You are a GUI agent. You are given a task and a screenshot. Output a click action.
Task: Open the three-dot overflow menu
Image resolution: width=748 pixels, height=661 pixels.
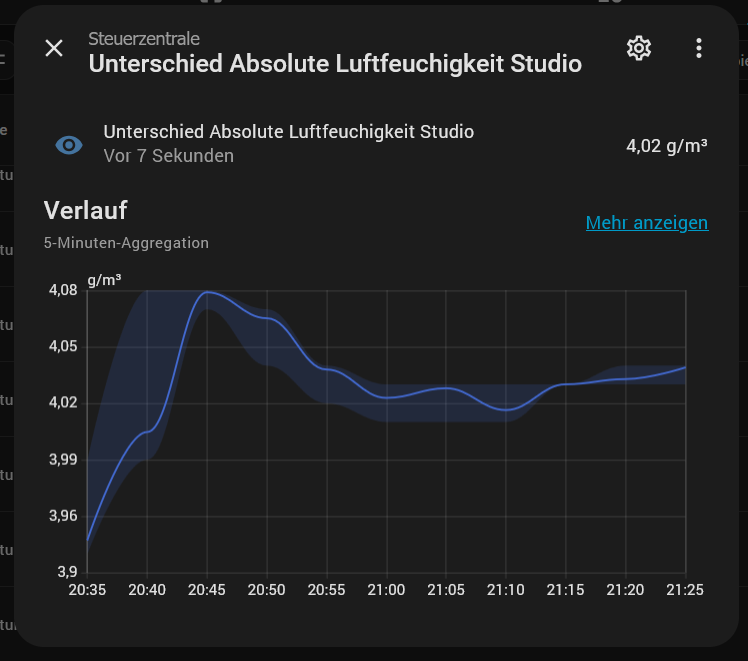click(x=699, y=48)
